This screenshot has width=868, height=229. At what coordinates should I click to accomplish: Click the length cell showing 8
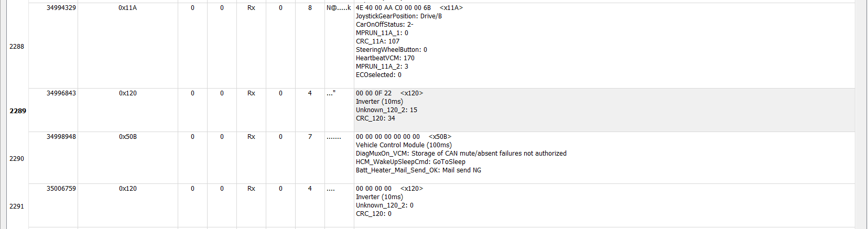tap(310, 8)
